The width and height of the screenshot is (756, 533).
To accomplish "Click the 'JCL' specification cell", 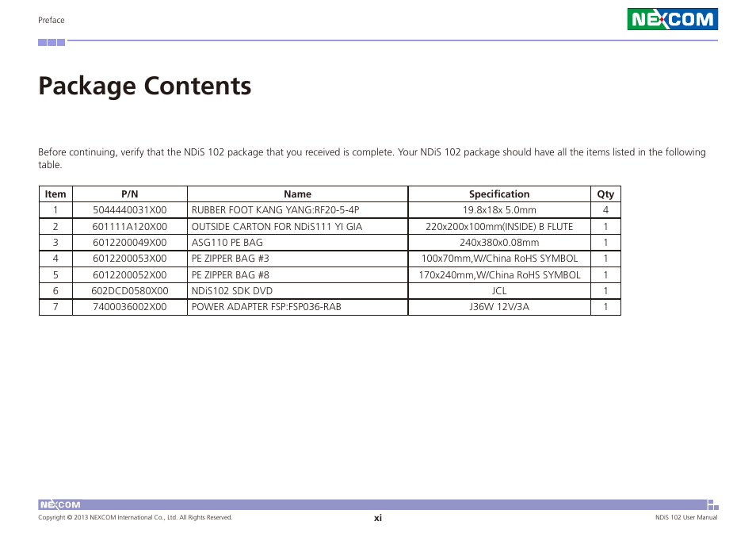I will point(499,291).
